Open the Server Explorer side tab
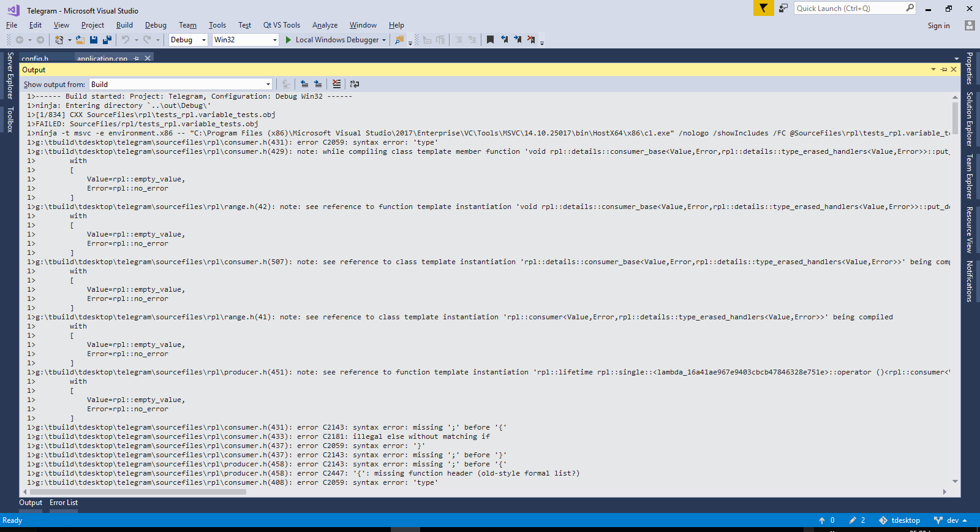Viewport: 980px width, 532px height. (10, 75)
